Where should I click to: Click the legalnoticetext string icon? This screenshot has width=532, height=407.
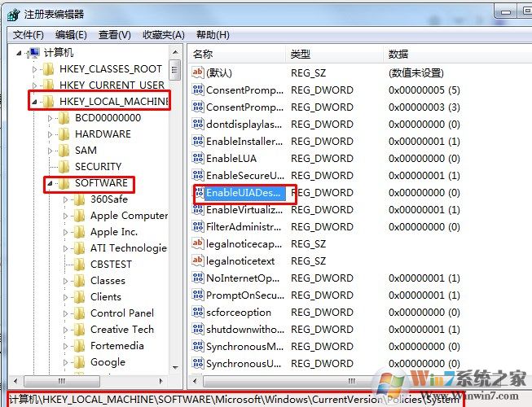click(198, 260)
